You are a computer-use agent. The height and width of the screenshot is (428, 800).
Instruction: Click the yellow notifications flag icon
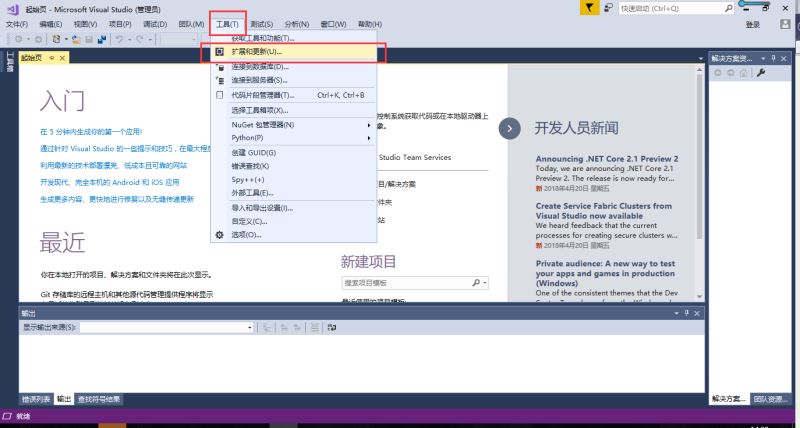click(589, 8)
